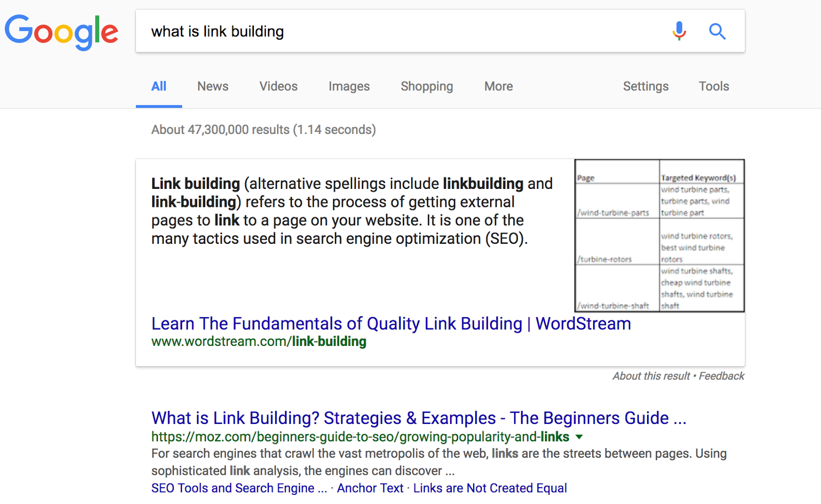Open the Moz beginners guide result

click(419, 418)
